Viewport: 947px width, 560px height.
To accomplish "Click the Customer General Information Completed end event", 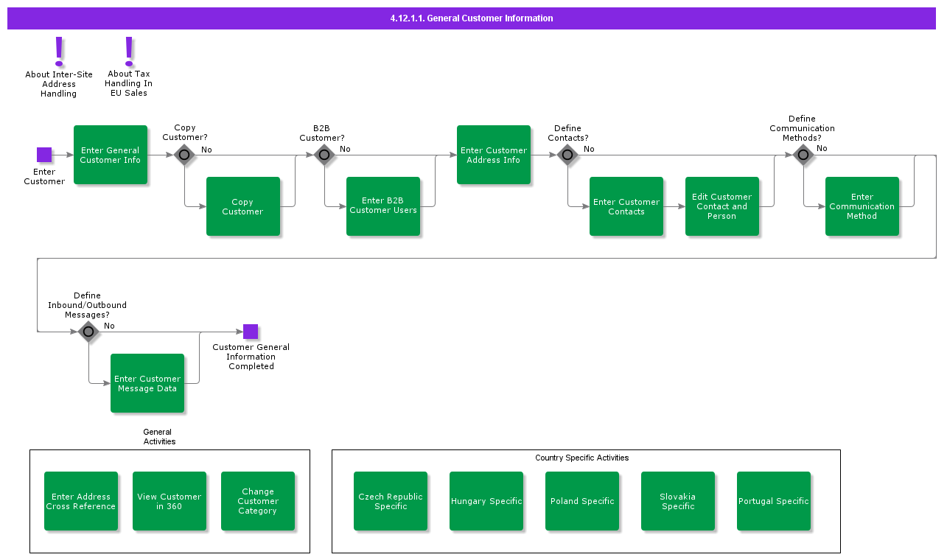I will [x=251, y=332].
